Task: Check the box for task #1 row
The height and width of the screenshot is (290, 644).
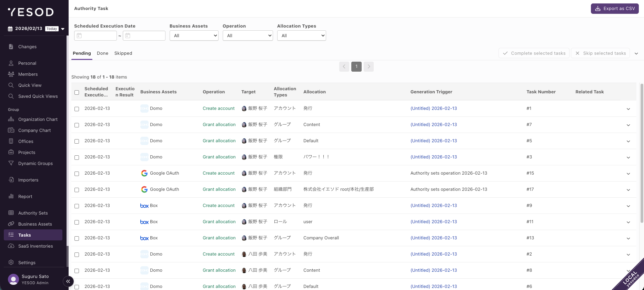Action: point(77,109)
